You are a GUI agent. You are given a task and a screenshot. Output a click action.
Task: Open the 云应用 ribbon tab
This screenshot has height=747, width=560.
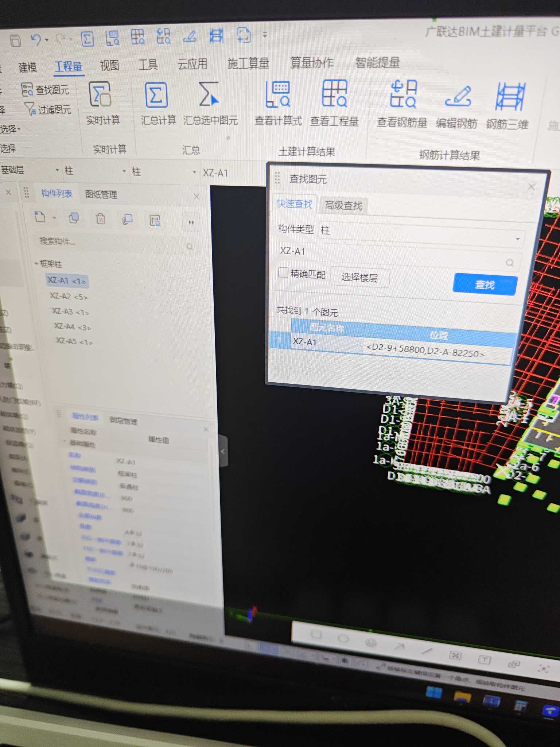[x=192, y=64]
